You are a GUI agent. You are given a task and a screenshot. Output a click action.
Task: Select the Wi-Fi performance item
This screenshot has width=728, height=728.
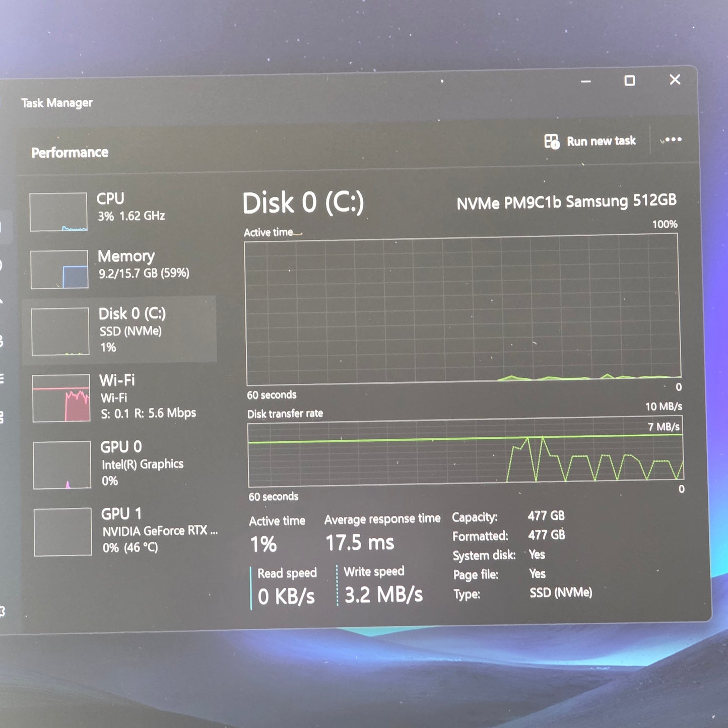pos(122,397)
